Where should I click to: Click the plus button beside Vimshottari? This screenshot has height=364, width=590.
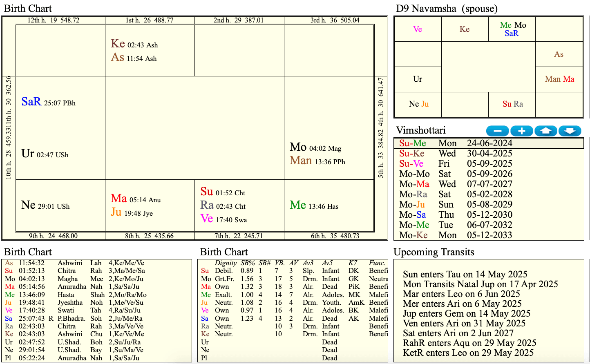pos(522,131)
